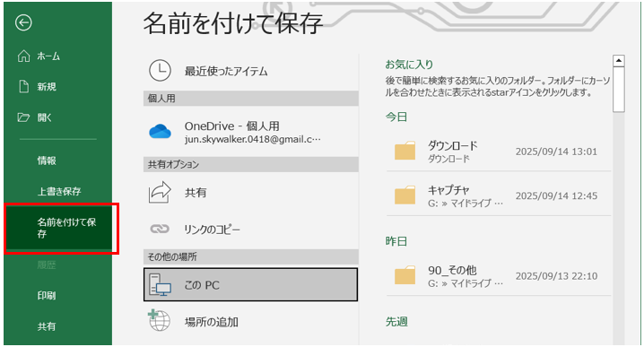Screen dimensions: 644x347
Task: Select この PC location
Action: pos(250,284)
